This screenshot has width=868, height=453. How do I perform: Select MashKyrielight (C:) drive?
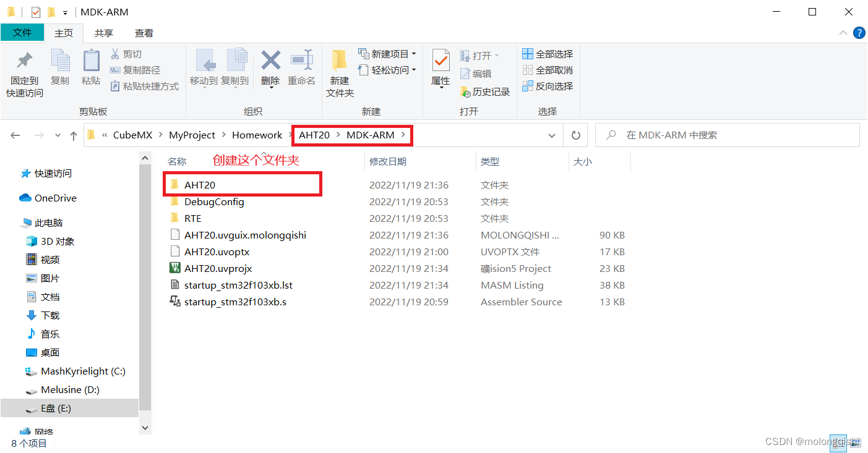[75, 371]
